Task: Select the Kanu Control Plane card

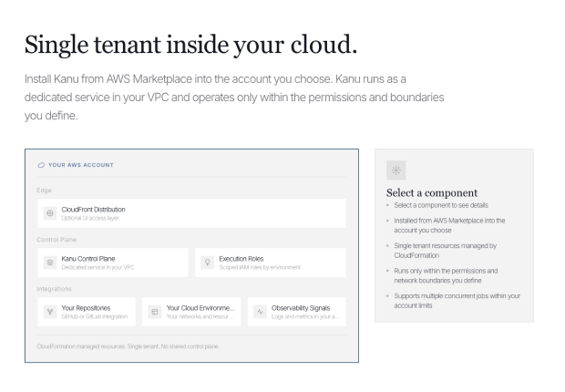Action: tap(113, 263)
